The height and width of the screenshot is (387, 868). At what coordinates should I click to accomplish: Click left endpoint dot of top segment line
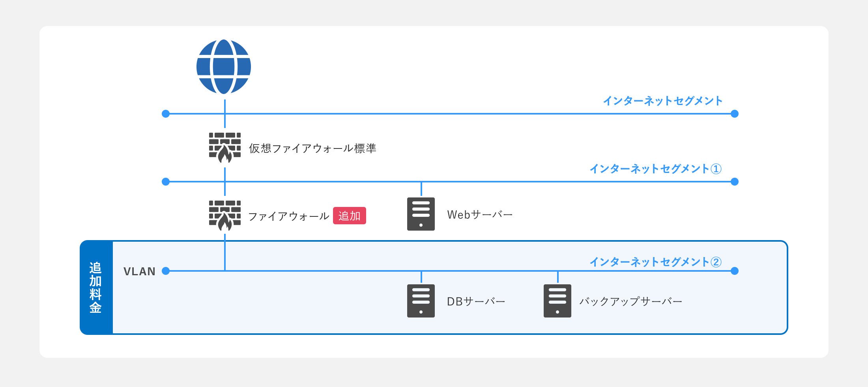tap(166, 114)
